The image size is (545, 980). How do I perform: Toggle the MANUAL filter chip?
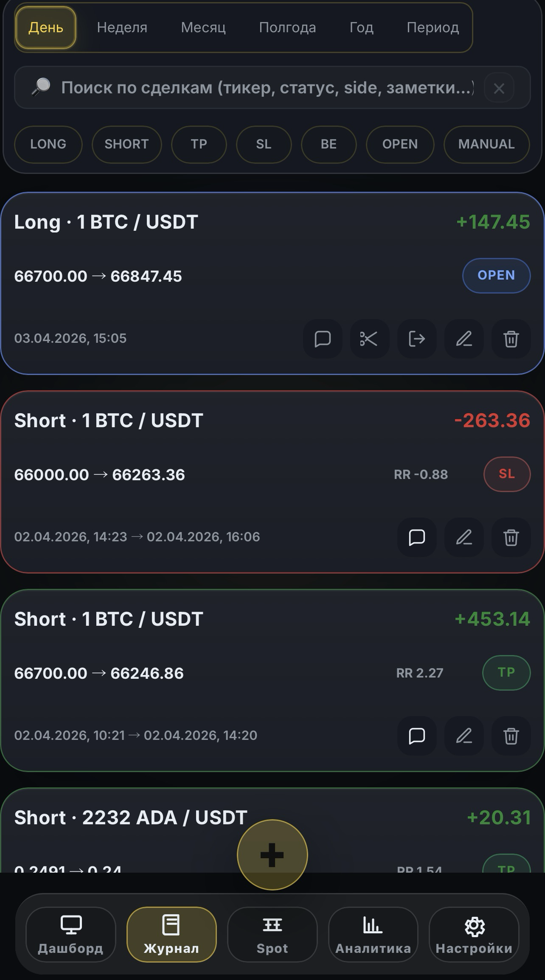486,144
